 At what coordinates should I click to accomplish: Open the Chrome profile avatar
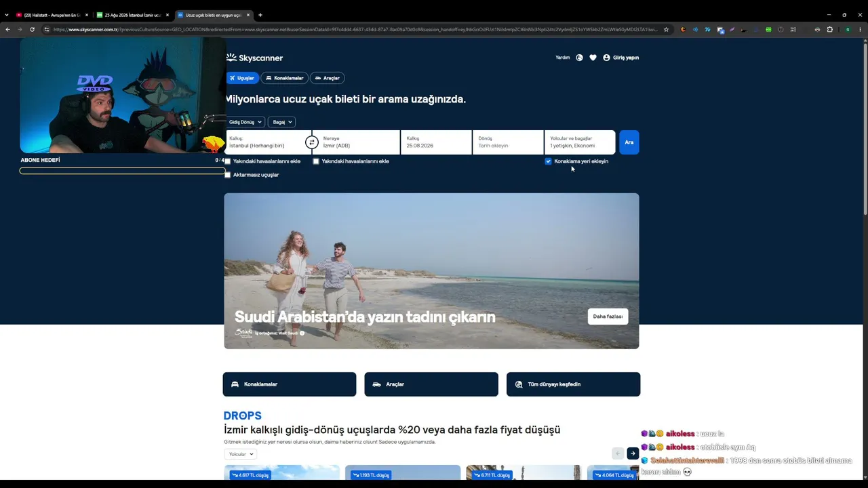point(848,29)
